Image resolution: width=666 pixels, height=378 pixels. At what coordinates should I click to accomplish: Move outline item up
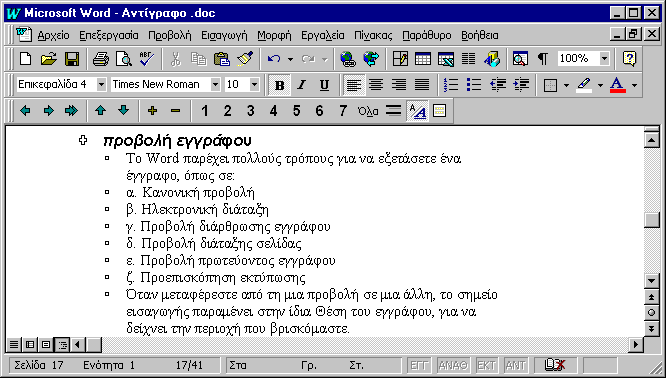[100, 111]
